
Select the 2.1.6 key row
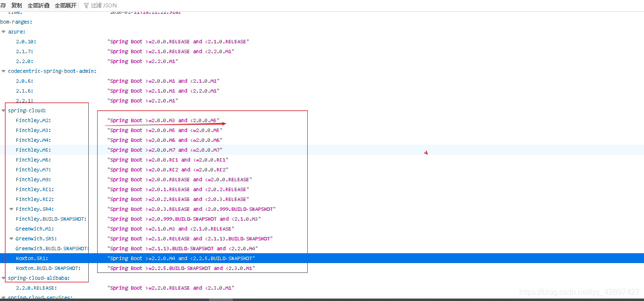[25, 91]
